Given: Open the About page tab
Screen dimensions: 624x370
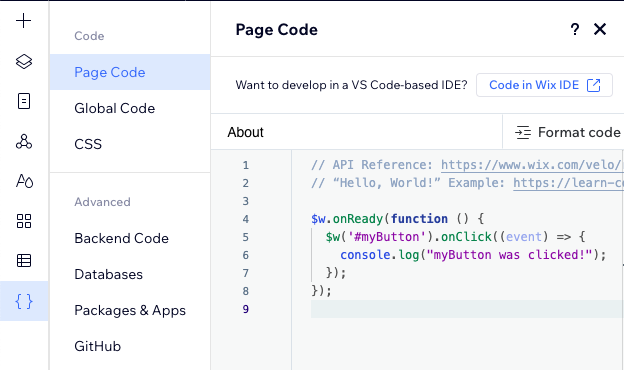Looking at the screenshot, I should tap(246, 132).
